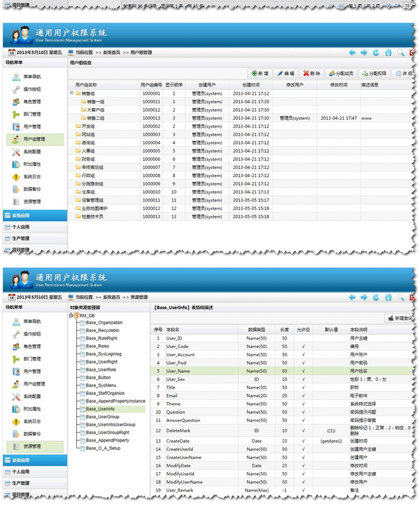The width and height of the screenshot is (420, 507).
Task: Click the 新建查询 button
Action: 400,318
